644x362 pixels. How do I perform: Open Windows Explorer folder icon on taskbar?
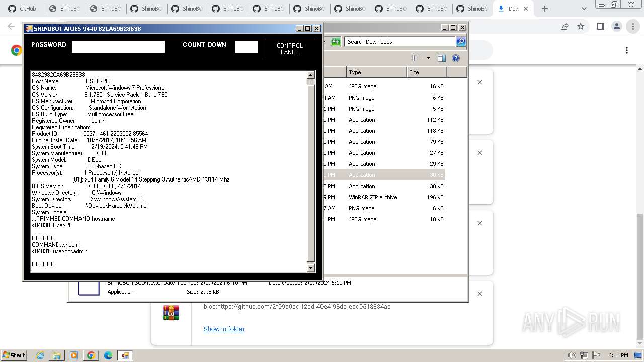point(57,355)
